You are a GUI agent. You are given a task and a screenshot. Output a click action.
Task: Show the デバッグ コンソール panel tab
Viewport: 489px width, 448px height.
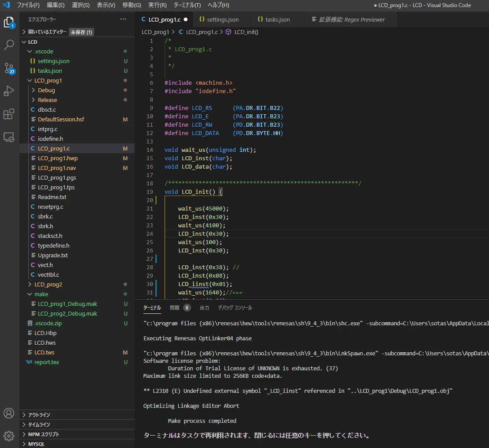coord(235,308)
